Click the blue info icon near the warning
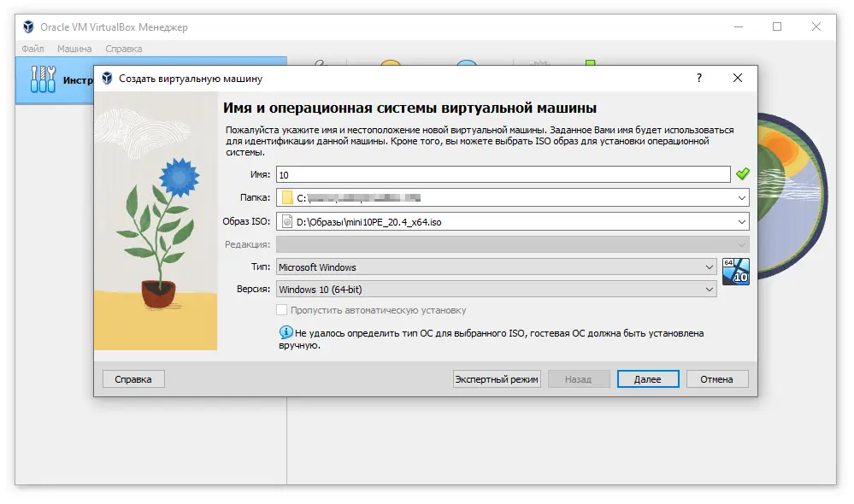 click(285, 332)
